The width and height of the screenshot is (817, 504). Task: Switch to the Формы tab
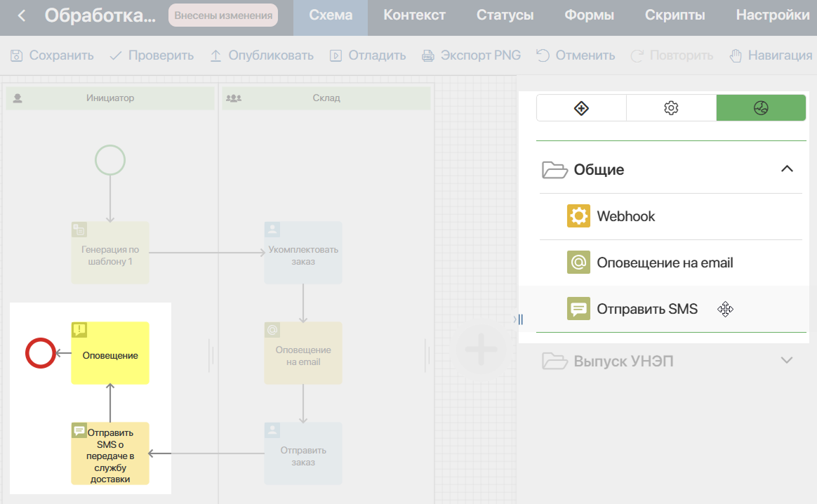590,15
